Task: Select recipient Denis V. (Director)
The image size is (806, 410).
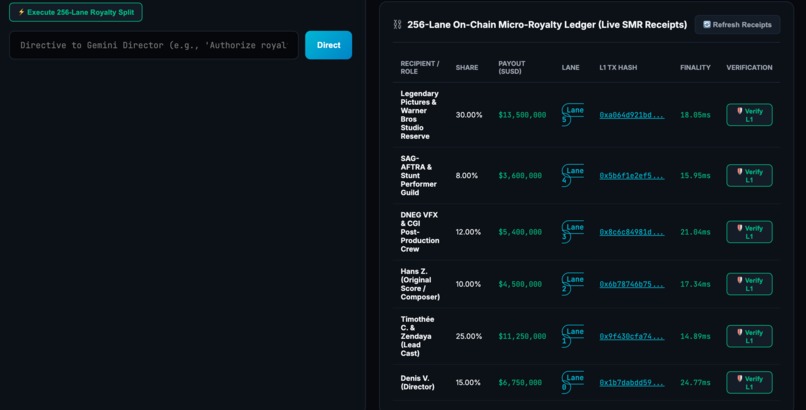Action: tap(417, 383)
